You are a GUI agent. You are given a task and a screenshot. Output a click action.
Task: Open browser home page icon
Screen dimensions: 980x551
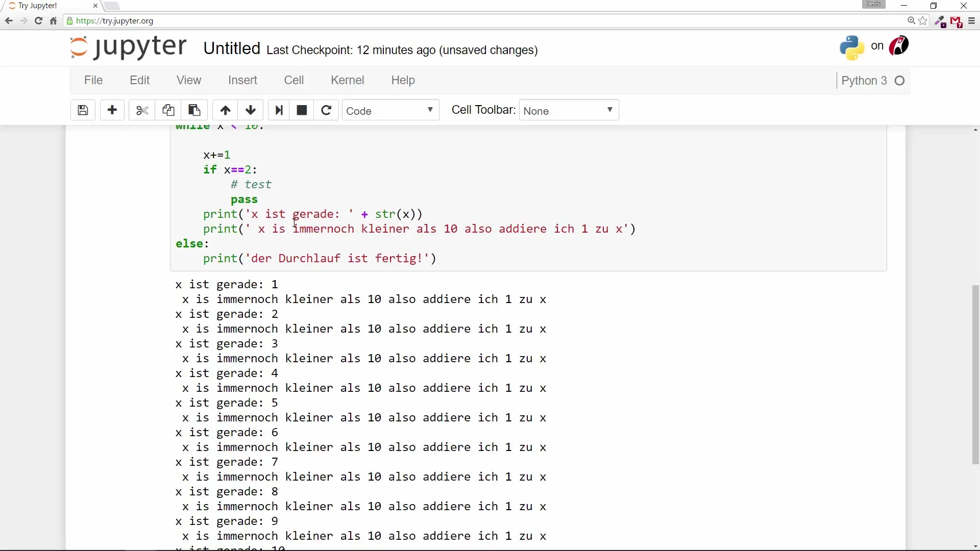(x=53, y=21)
